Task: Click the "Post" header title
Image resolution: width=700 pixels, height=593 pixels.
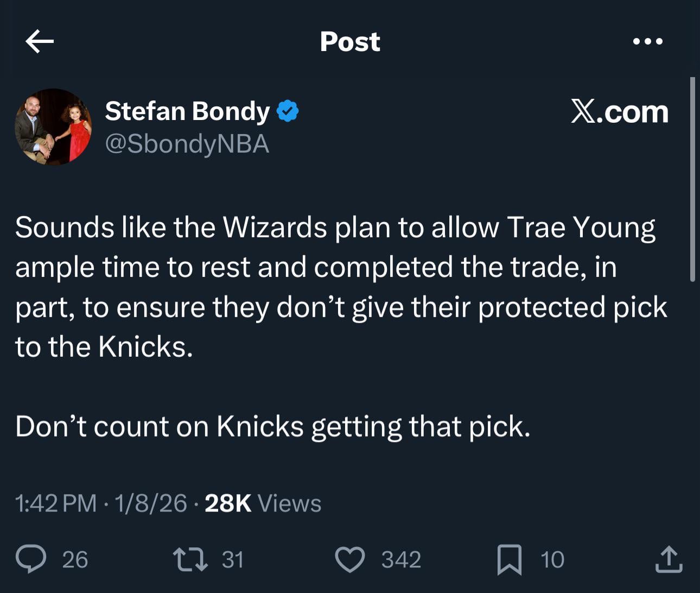Action: click(350, 41)
